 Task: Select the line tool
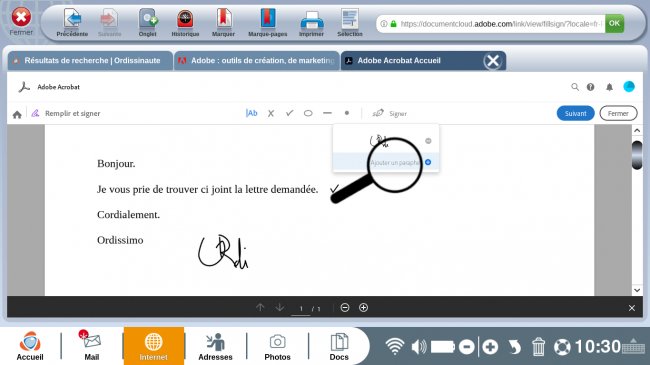[327, 113]
